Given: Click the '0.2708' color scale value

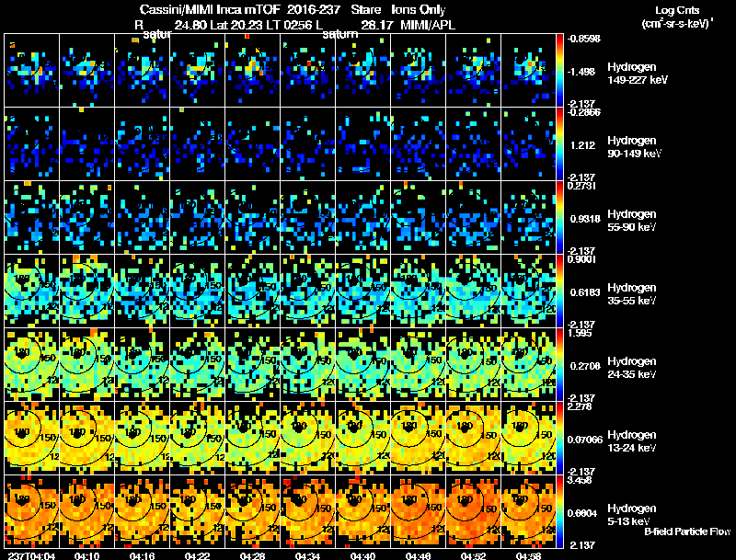Looking at the screenshot, I should (x=585, y=366).
